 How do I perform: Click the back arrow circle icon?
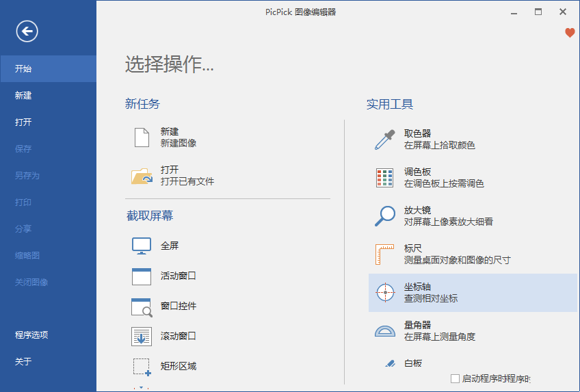pos(27,31)
